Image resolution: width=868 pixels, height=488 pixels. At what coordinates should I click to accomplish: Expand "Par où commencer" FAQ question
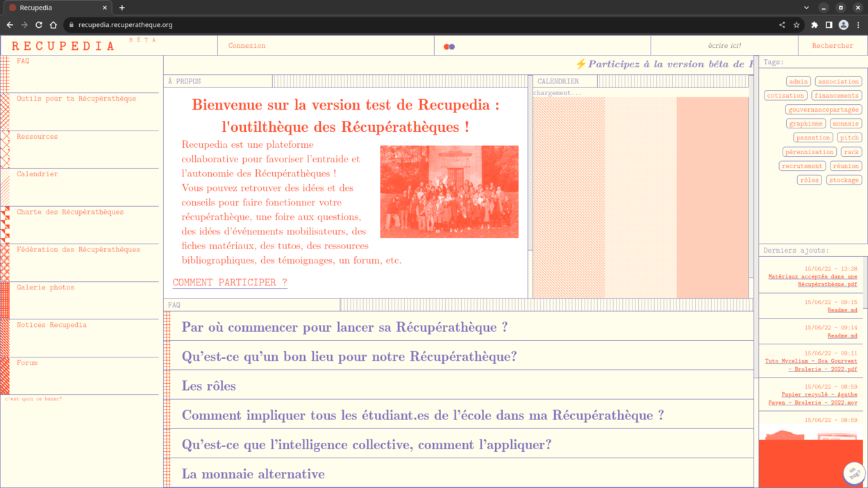[344, 327]
